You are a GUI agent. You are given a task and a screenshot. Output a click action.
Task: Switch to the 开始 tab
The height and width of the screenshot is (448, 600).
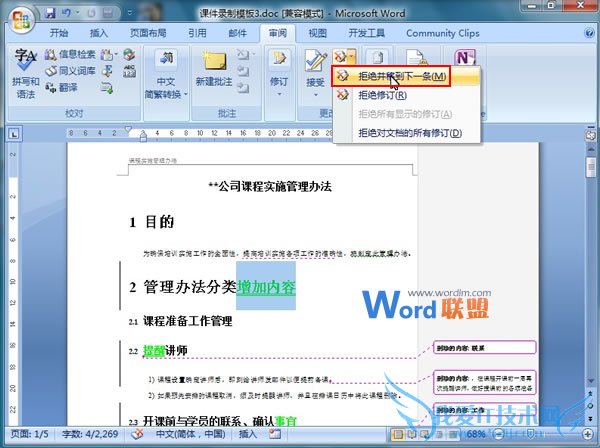pos(59,33)
